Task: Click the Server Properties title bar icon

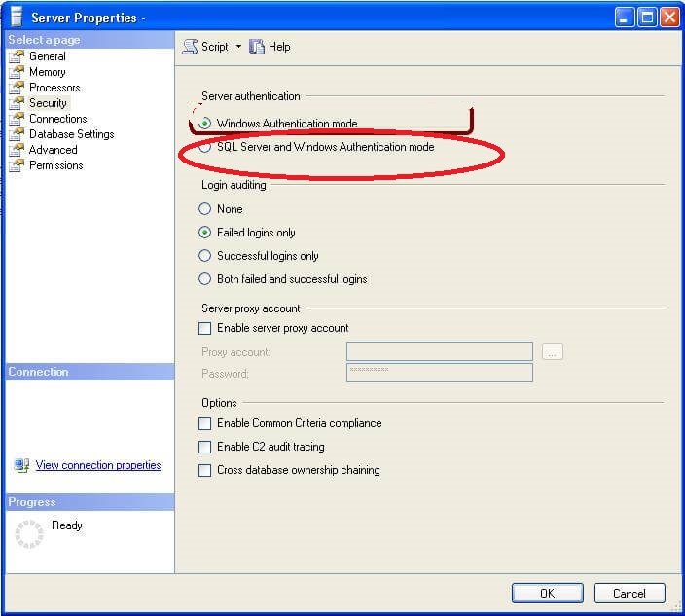Action: [x=17, y=17]
